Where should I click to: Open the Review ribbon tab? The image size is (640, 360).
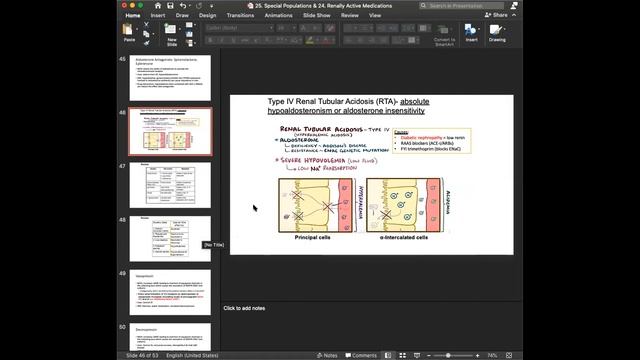350,16
